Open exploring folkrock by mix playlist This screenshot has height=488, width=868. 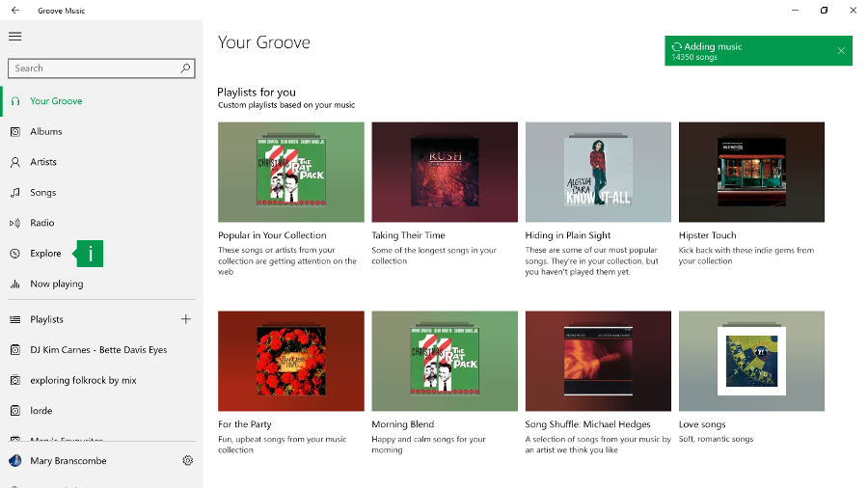click(83, 380)
